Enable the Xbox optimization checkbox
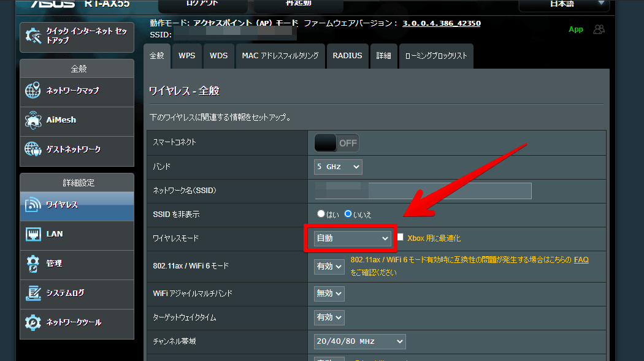This screenshot has width=644, height=361. pos(401,237)
